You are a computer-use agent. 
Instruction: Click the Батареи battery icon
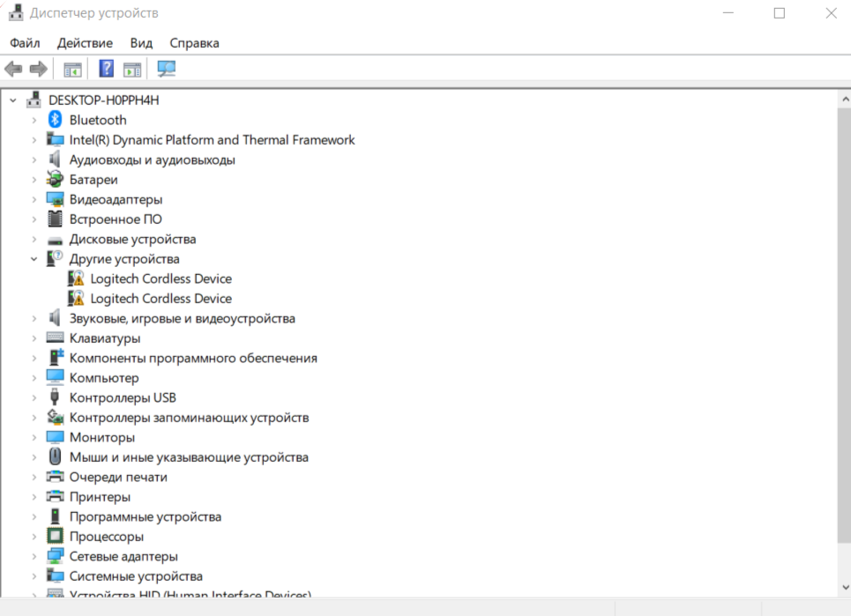[x=56, y=180]
